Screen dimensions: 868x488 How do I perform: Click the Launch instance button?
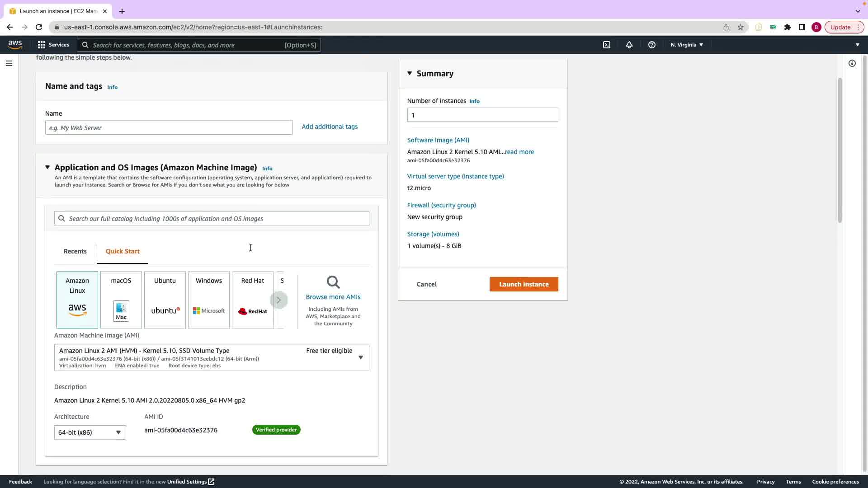524,284
